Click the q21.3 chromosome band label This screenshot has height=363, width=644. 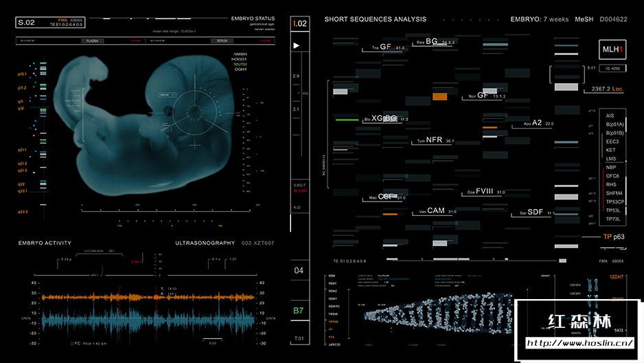(22, 170)
